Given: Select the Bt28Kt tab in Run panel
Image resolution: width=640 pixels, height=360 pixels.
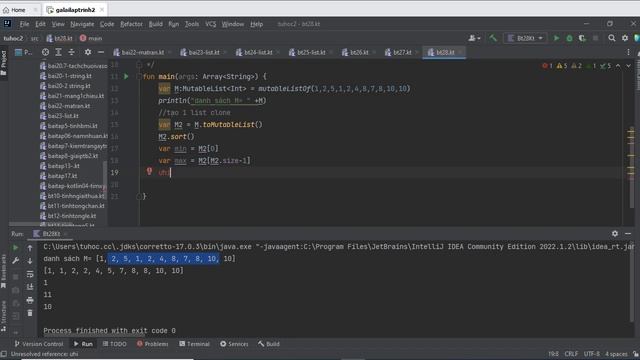Looking at the screenshot, I should coord(51,233).
